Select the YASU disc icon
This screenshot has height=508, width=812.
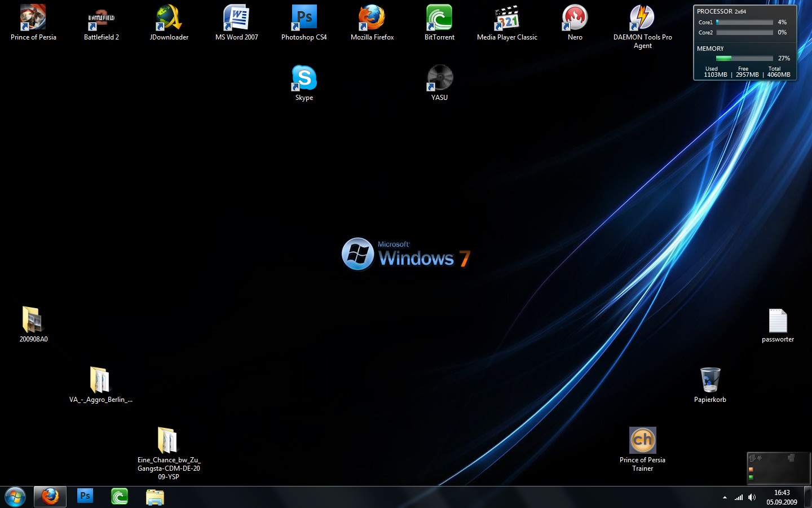tap(439, 83)
